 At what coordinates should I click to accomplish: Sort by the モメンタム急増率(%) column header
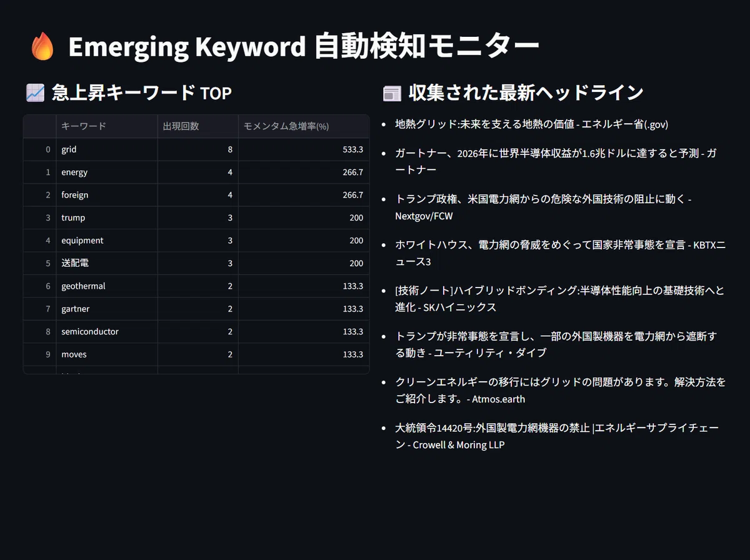click(304, 126)
